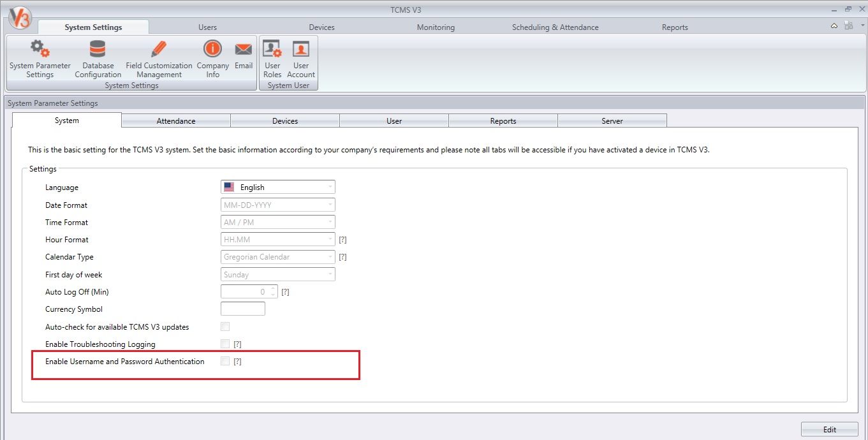The width and height of the screenshot is (868, 440).
Task: Open the Calendar Type dropdown
Action: [278, 257]
